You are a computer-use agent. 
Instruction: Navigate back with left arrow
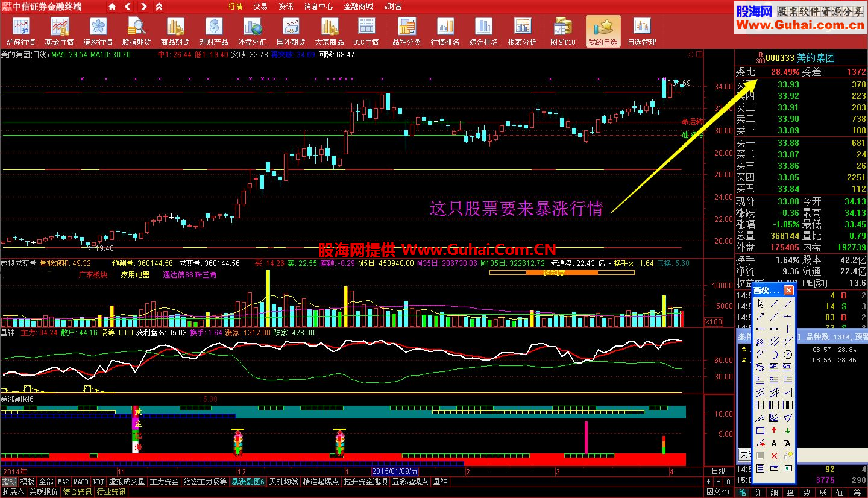point(128,7)
